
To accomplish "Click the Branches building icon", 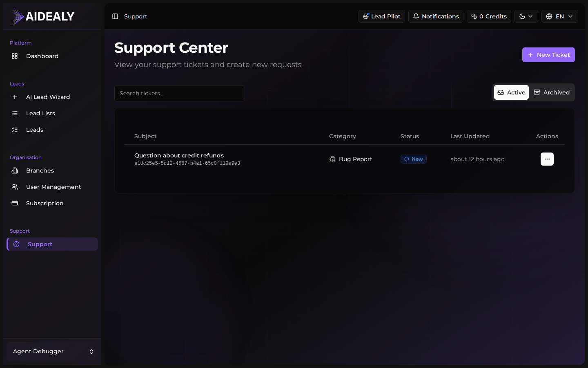I will (x=15, y=171).
